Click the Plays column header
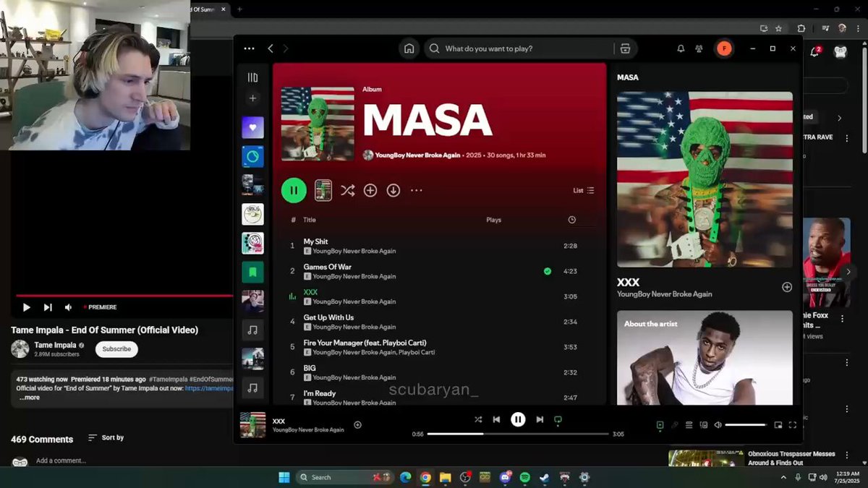868x488 pixels. [493, 220]
